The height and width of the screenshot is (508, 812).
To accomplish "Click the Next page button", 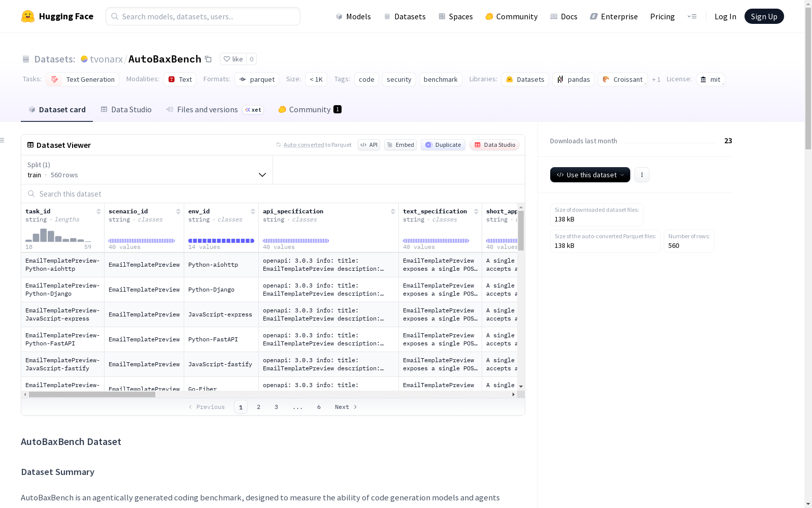I will point(346,407).
